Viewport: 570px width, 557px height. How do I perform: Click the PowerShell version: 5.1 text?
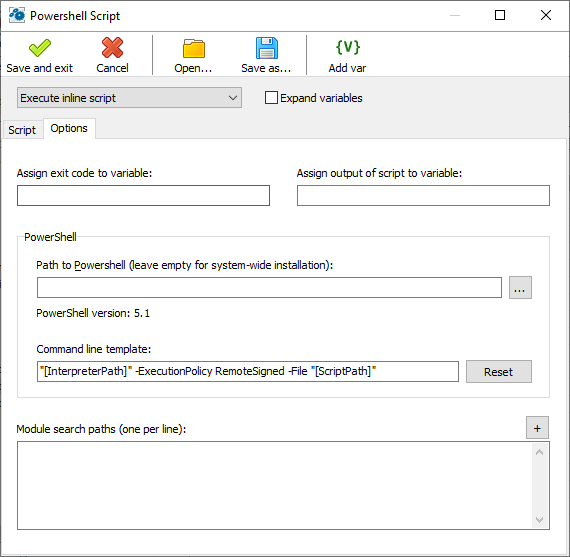pos(93,313)
